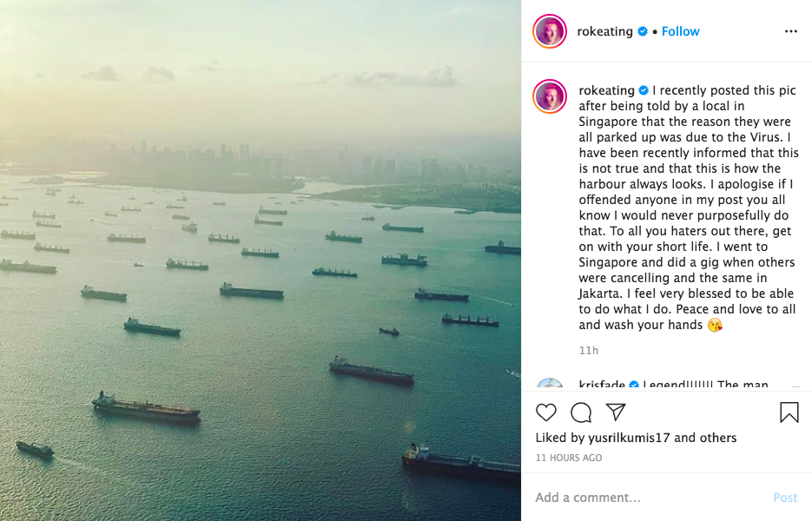Click the harbour ships photo

pyautogui.click(x=261, y=260)
